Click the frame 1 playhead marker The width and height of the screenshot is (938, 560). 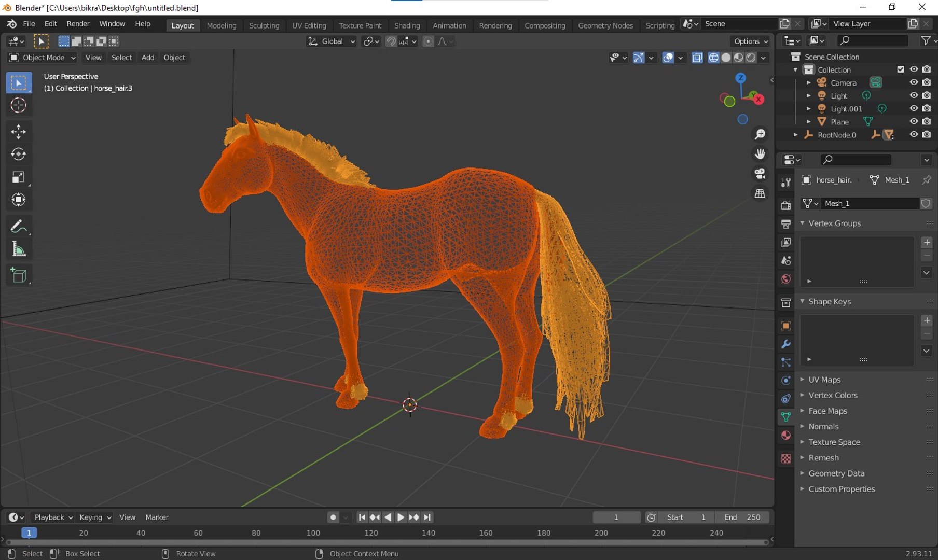tap(29, 533)
